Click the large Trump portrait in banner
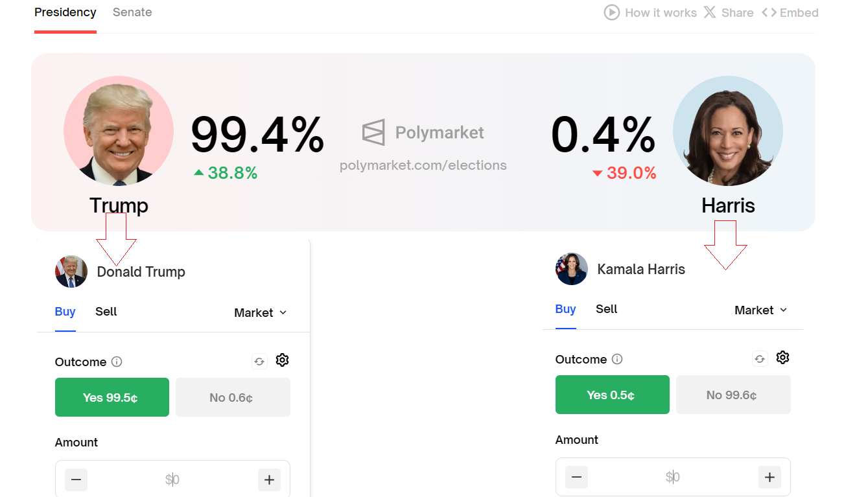 pos(119,131)
